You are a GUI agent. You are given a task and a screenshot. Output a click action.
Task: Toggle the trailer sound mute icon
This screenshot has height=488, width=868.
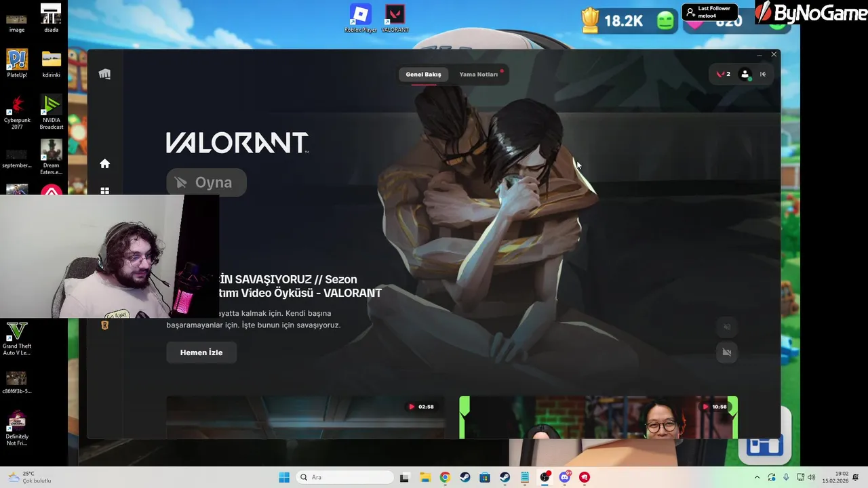pyautogui.click(x=727, y=327)
